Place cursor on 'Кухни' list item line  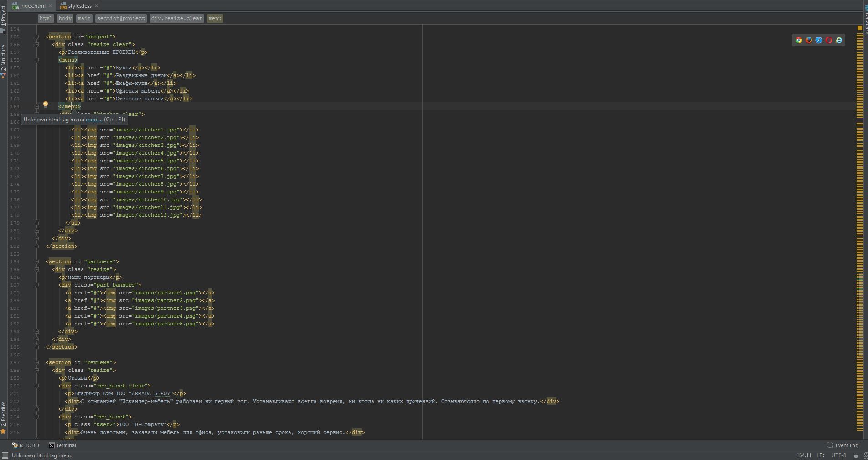[x=113, y=68]
